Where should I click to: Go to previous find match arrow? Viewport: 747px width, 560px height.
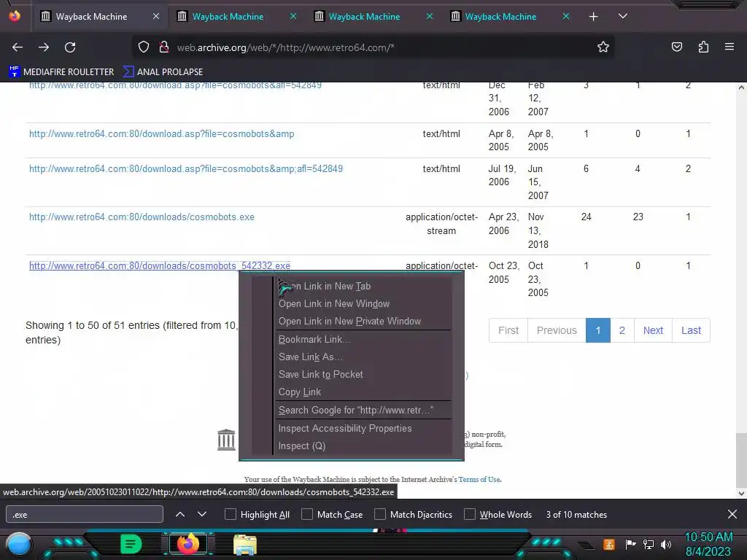point(180,514)
